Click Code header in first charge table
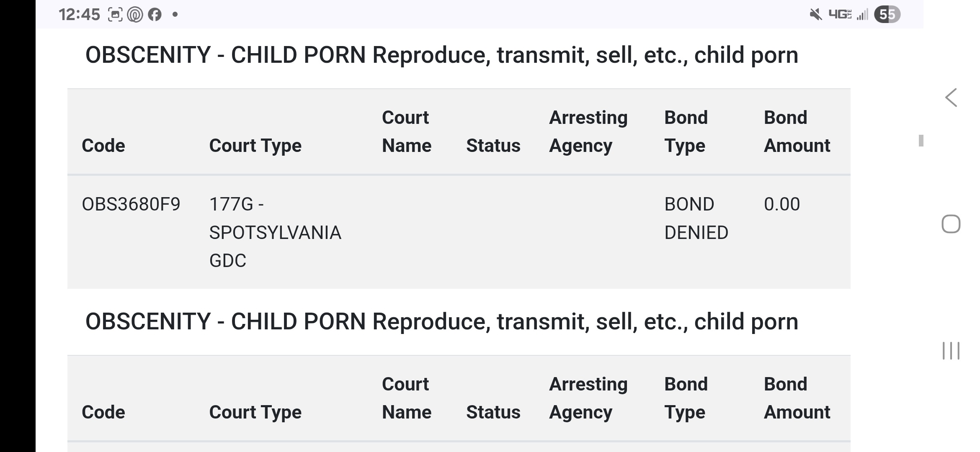Image resolution: width=980 pixels, height=452 pixels. [103, 146]
